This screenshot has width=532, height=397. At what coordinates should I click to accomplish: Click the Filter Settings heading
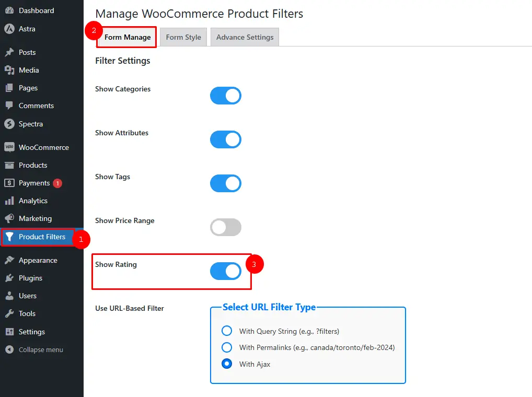click(x=123, y=61)
